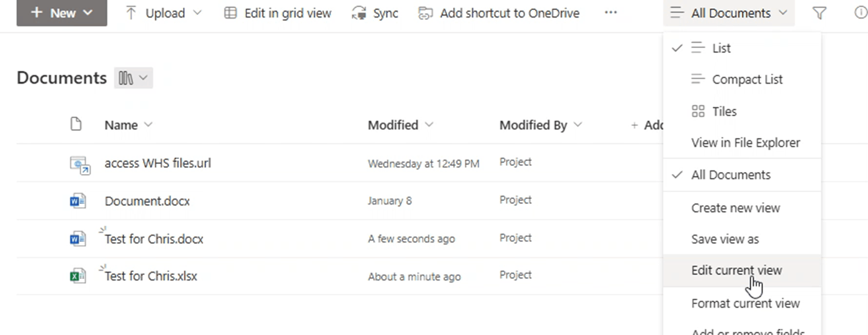Click the Documents library switcher button
This screenshot has height=335, width=868.
click(133, 78)
